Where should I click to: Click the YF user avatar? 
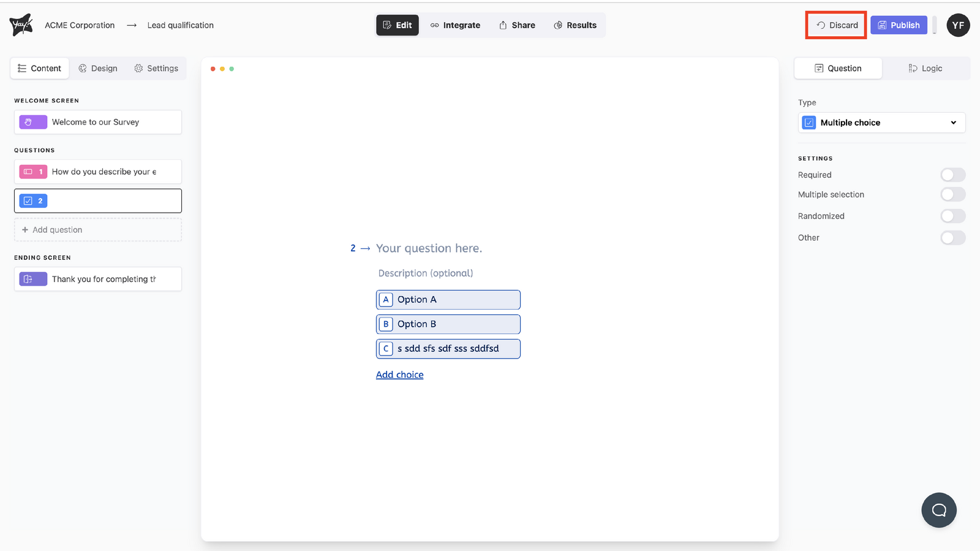click(958, 25)
